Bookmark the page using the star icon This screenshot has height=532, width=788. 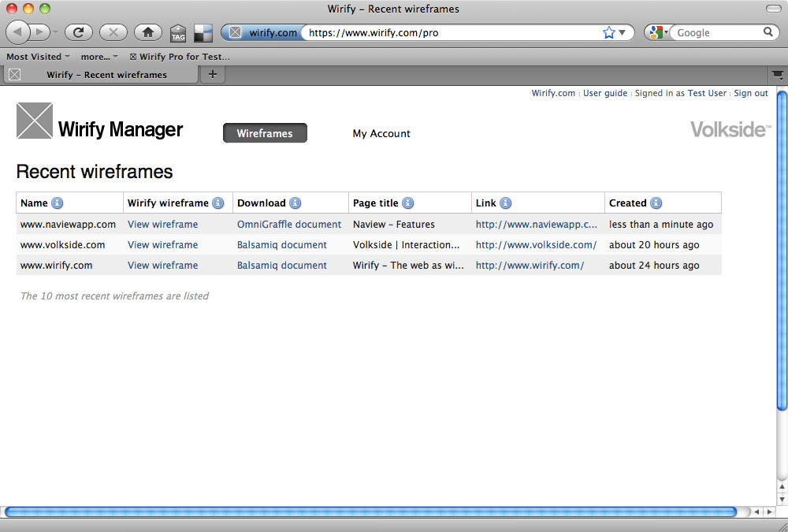point(608,32)
